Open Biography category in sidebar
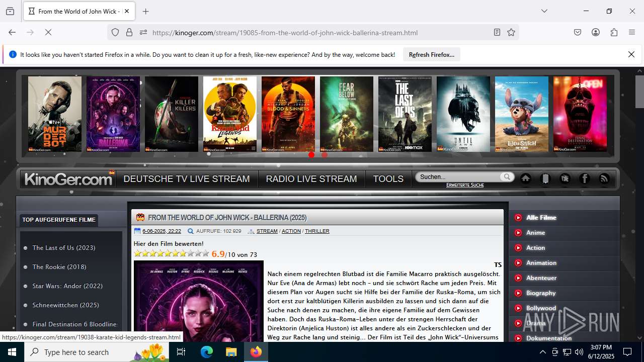This screenshot has width=644, height=362. 541,293
